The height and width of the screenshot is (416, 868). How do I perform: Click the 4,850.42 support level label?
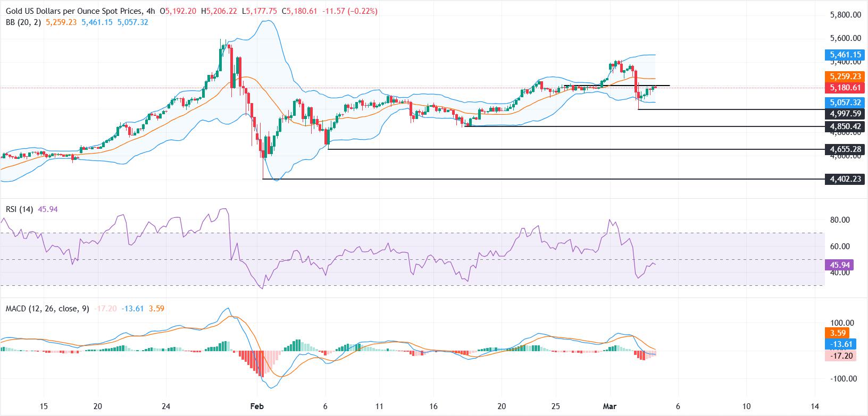click(x=843, y=126)
